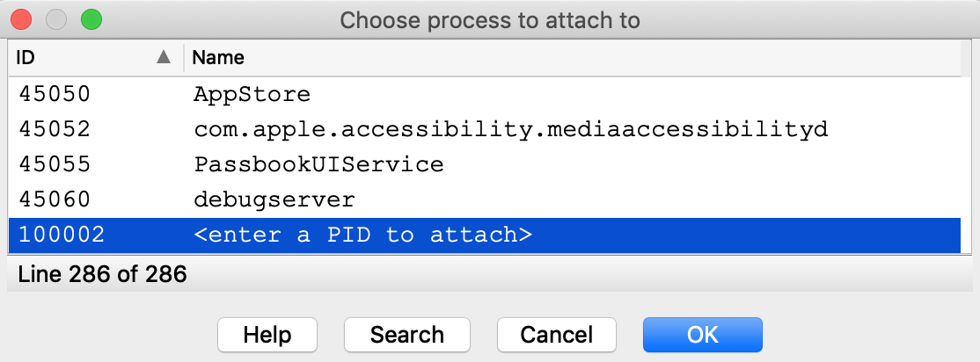Click the sort arrow in the ID column

(x=163, y=58)
